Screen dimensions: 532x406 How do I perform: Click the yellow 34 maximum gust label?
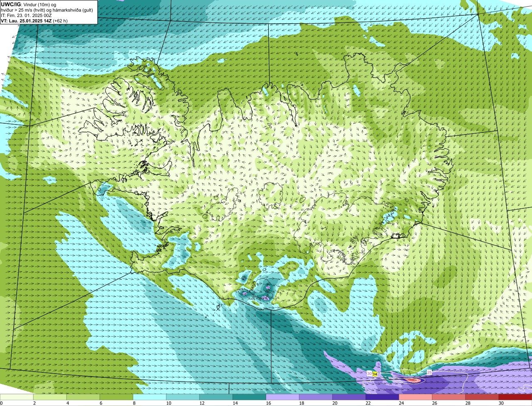(x=375, y=374)
